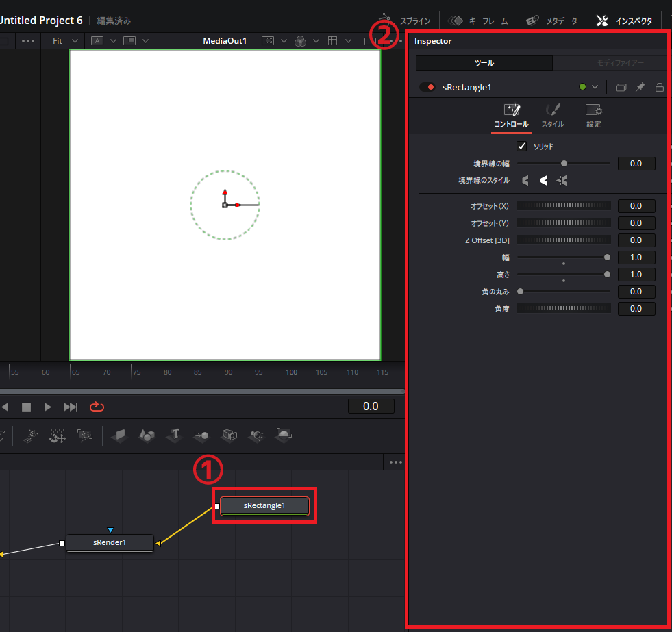Select the second 境界線のスタイル option
The height and width of the screenshot is (632, 672).
(x=543, y=180)
